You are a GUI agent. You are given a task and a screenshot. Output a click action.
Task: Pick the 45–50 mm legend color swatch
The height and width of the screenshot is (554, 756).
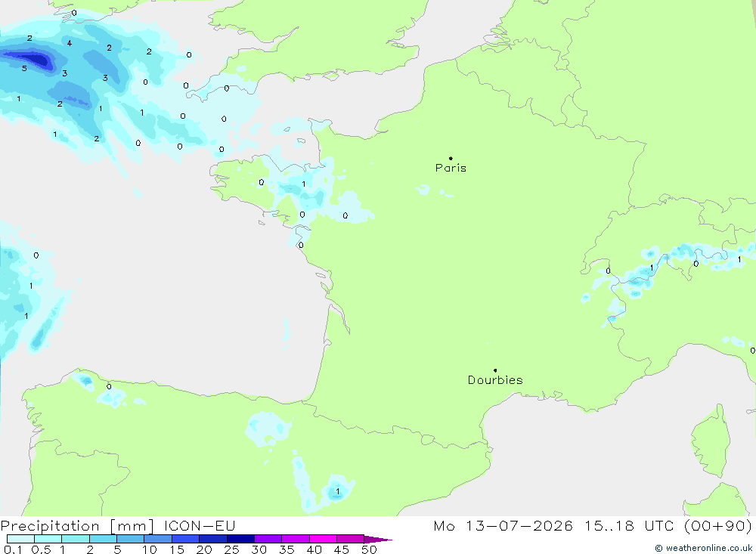[351, 539]
